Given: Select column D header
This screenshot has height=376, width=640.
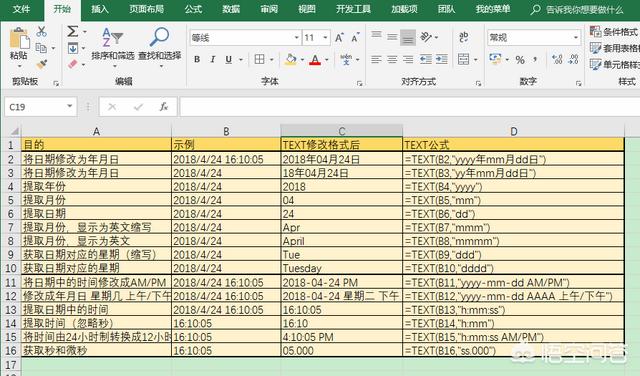Looking at the screenshot, I should (x=513, y=131).
